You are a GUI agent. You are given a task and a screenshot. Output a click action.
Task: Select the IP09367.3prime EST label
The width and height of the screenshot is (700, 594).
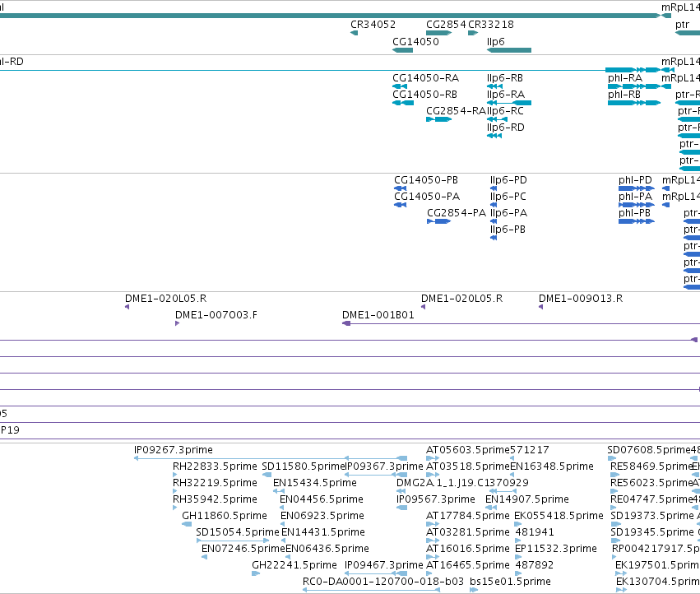tap(384, 466)
